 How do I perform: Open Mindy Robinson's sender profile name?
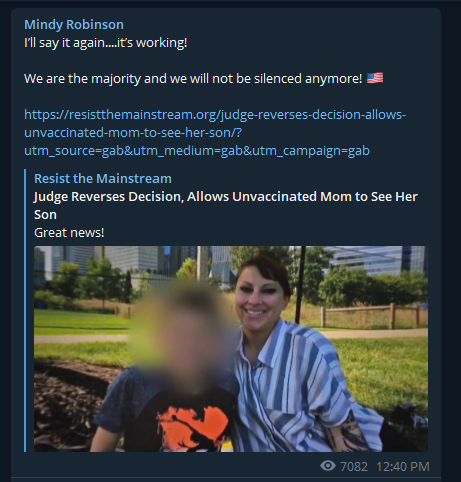click(74, 25)
